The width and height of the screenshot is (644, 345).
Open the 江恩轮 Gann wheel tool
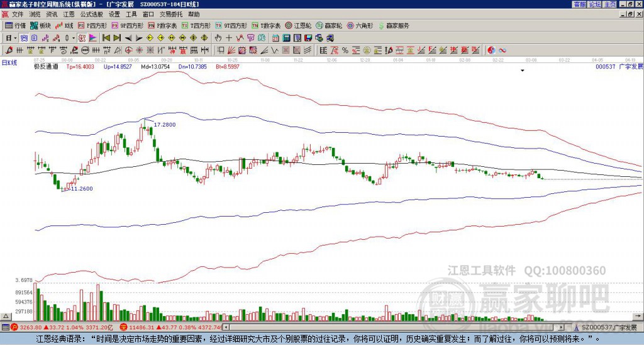tap(302, 26)
